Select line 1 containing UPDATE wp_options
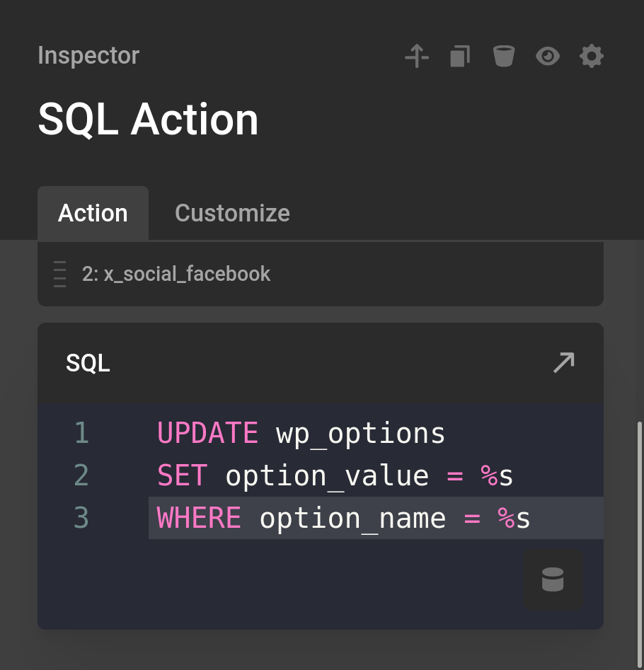 point(301,432)
